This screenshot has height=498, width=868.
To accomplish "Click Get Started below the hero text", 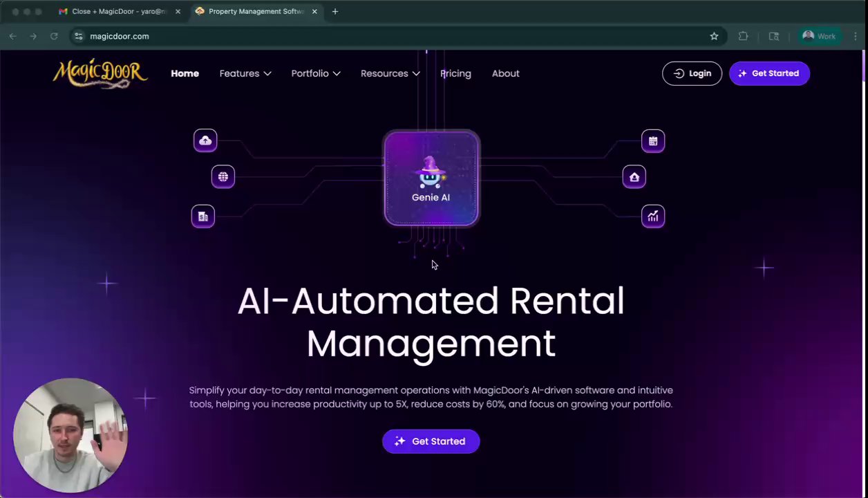I will (x=431, y=441).
